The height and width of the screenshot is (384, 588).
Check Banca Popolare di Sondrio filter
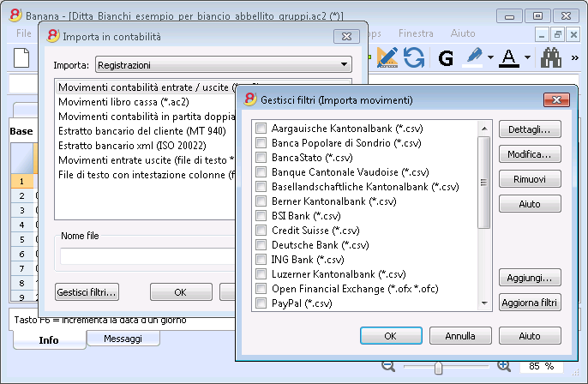pos(261,143)
